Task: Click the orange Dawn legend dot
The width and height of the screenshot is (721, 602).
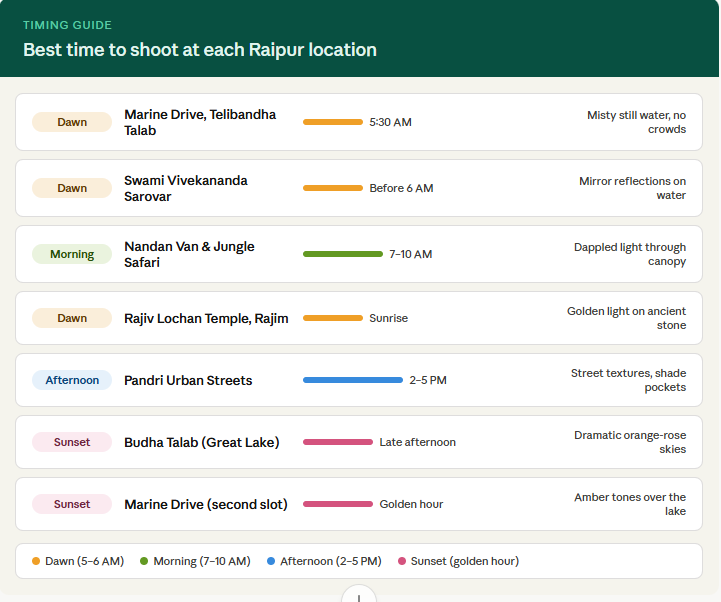Action: click(x=36, y=561)
